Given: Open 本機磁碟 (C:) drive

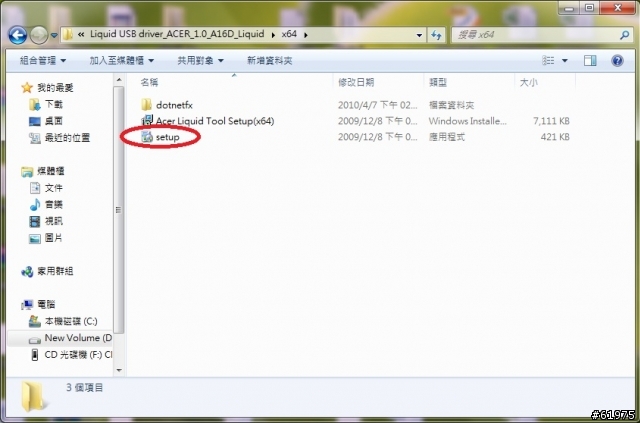Looking at the screenshot, I should (x=63, y=321).
